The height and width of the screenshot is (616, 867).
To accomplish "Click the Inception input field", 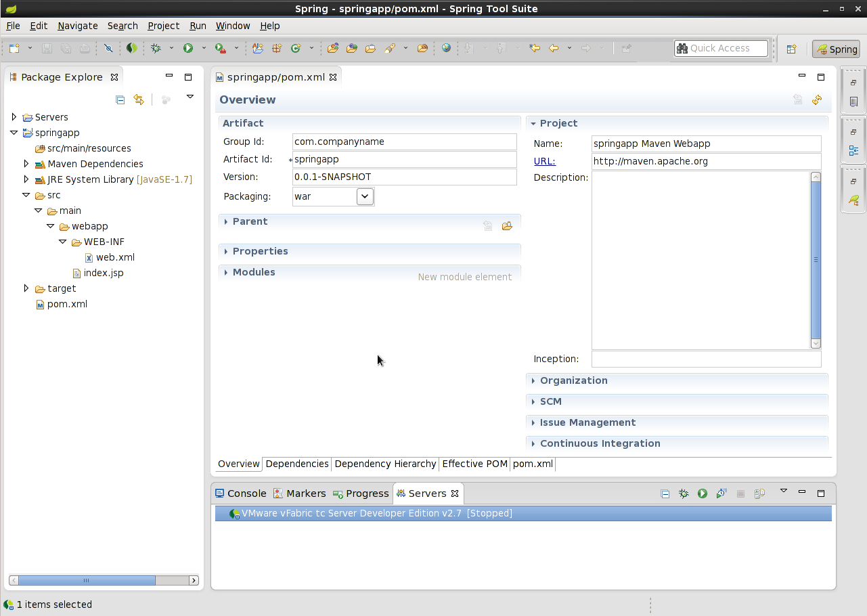I will coord(707,359).
